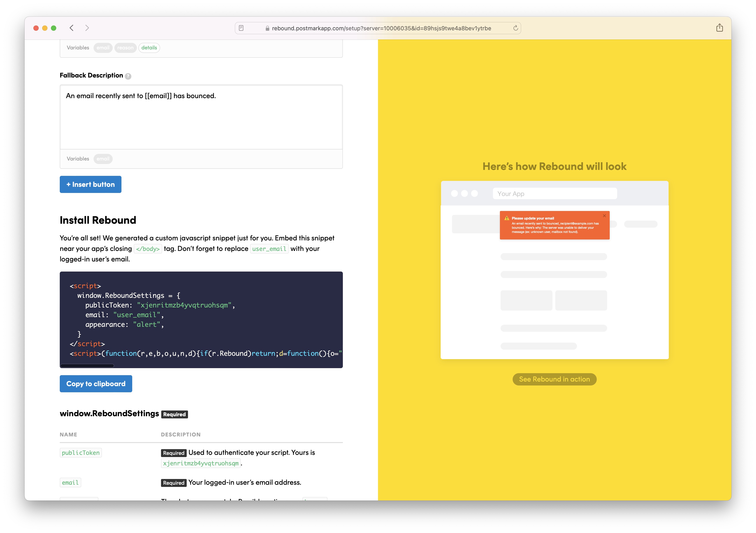Click inside the dark script code block
The width and height of the screenshot is (756, 533).
pyautogui.click(x=201, y=319)
